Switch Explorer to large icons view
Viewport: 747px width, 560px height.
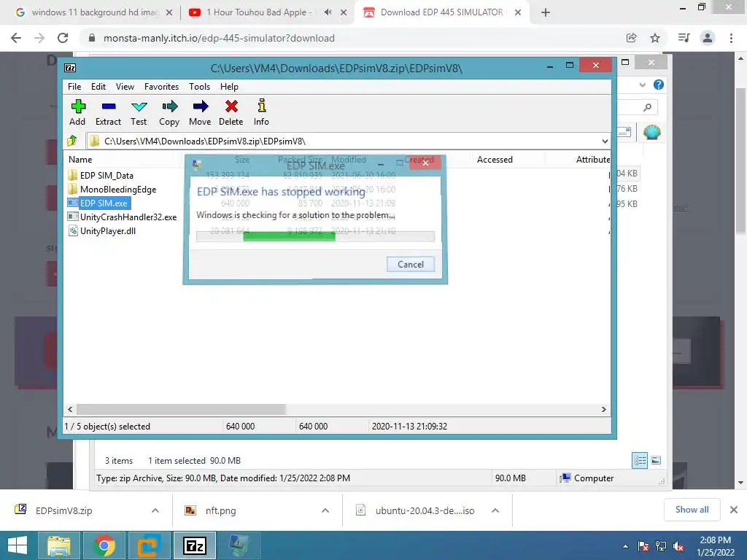[x=656, y=460]
